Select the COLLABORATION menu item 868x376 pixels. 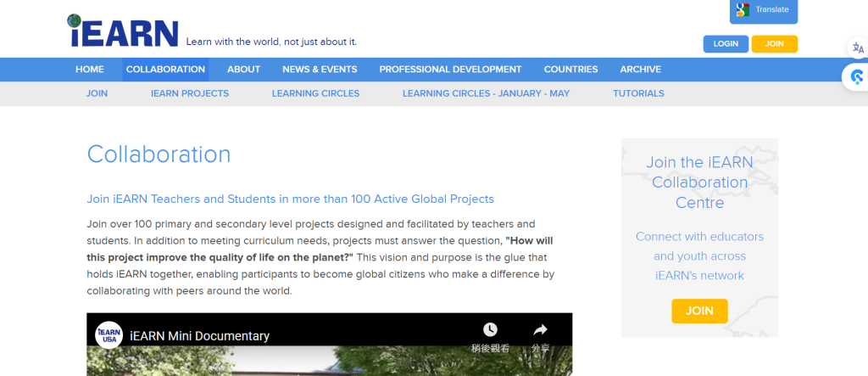point(165,70)
